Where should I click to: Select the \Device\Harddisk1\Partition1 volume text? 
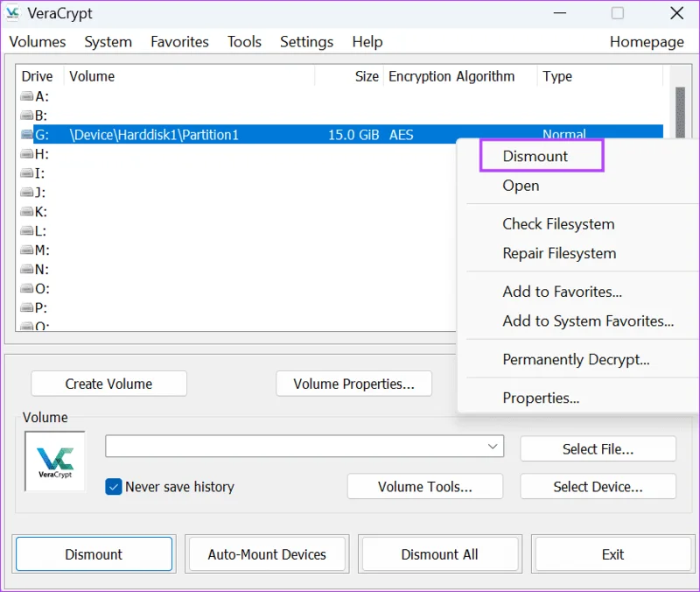click(154, 135)
